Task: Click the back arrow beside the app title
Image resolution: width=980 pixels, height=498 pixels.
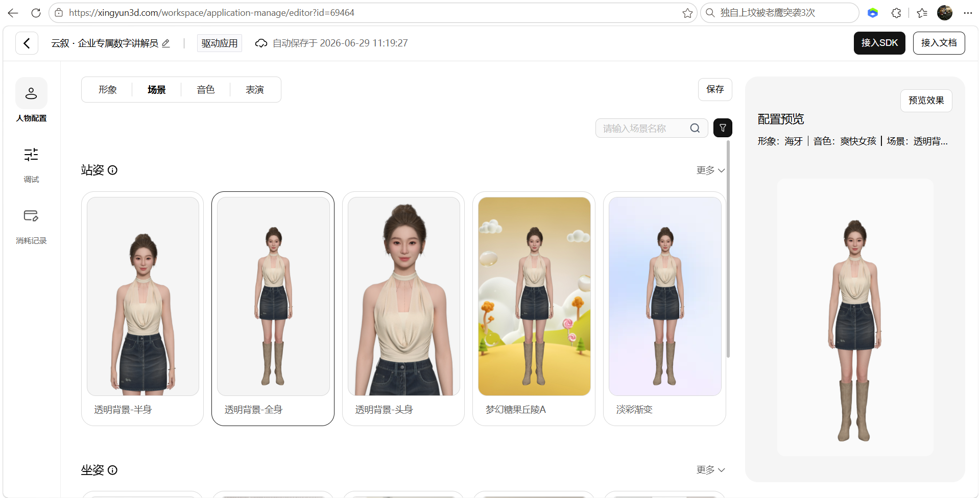Action: point(27,43)
